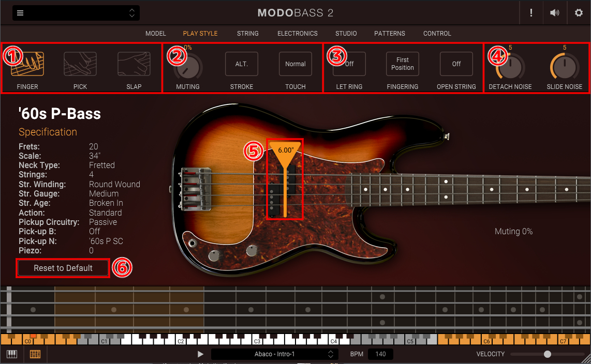591x364 pixels.
Task: Switch to the Patterns tab
Action: pyautogui.click(x=390, y=34)
